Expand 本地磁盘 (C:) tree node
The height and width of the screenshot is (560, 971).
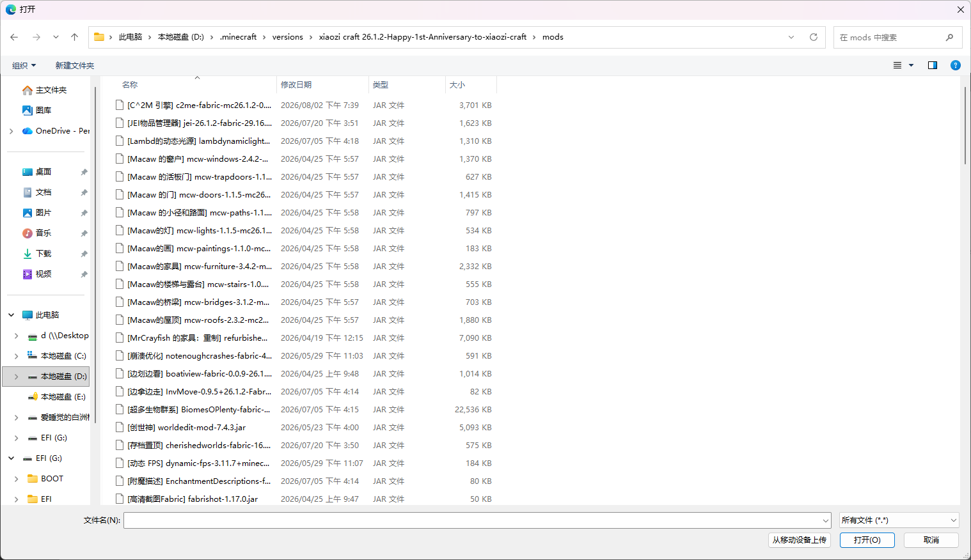point(16,356)
